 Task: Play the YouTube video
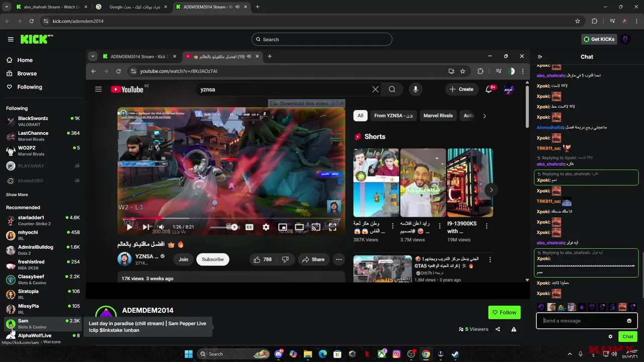point(129,227)
